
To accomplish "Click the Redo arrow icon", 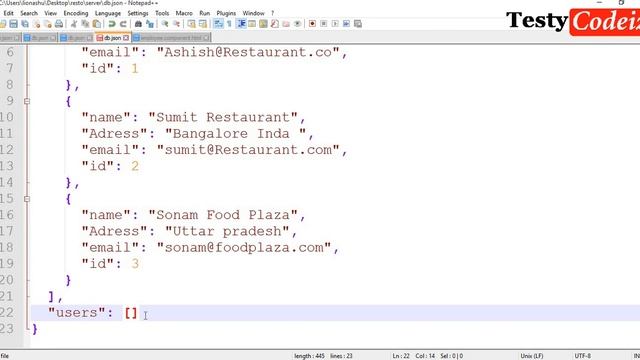I will [123, 24].
